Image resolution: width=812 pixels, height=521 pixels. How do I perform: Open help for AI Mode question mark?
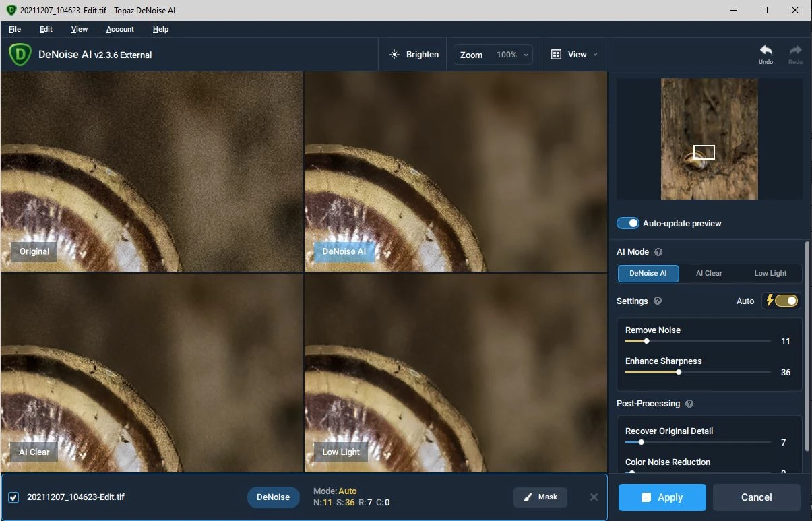[658, 252]
